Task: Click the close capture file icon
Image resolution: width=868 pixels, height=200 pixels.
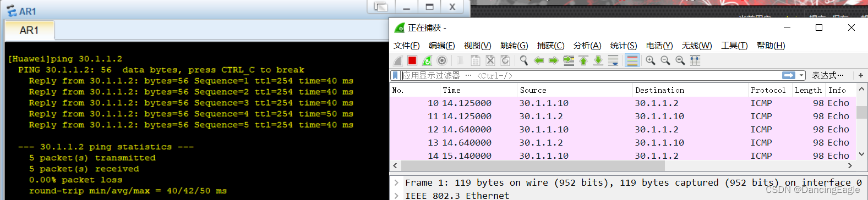Action: tap(490, 60)
